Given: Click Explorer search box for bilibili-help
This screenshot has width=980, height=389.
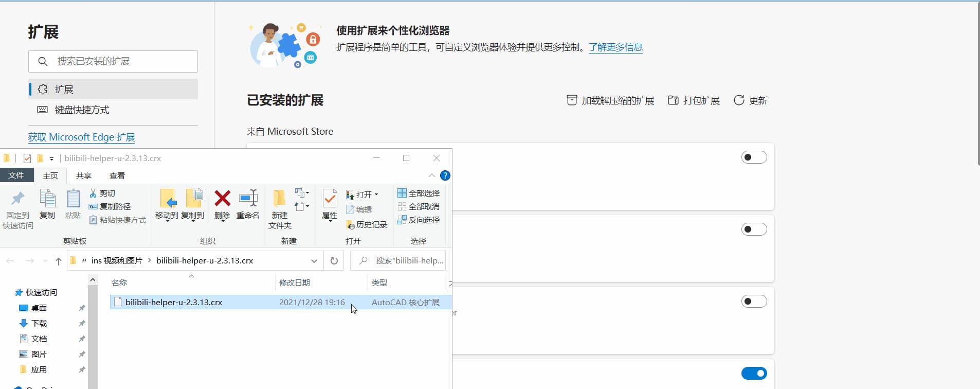Looking at the screenshot, I should 398,261.
